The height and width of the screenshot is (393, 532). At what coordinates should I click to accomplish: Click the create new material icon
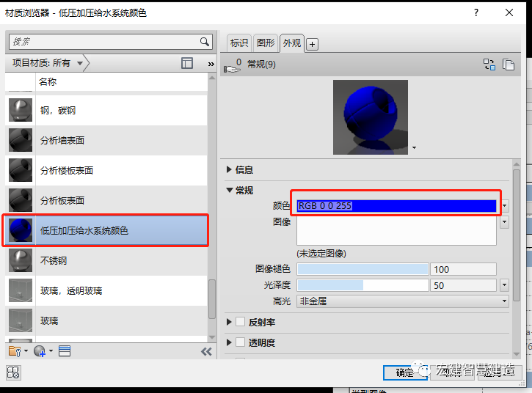pyautogui.click(x=40, y=351)
